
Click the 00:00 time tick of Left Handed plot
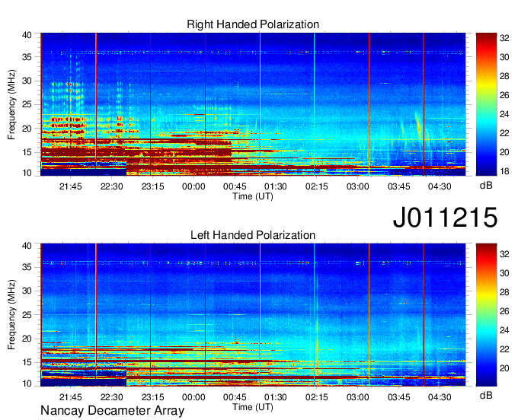(193, 397)
